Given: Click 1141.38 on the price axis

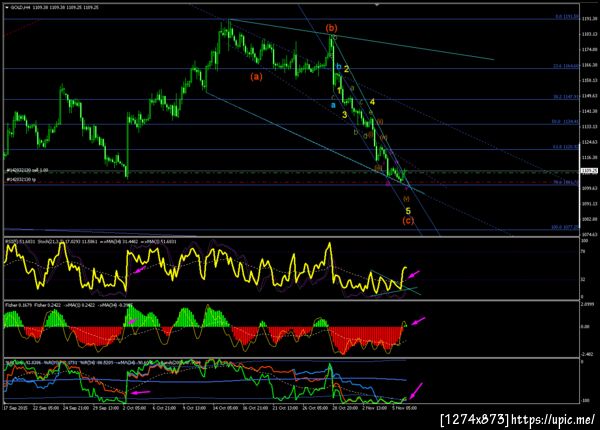Looking at the screenshot, I should tap(589, 111).
